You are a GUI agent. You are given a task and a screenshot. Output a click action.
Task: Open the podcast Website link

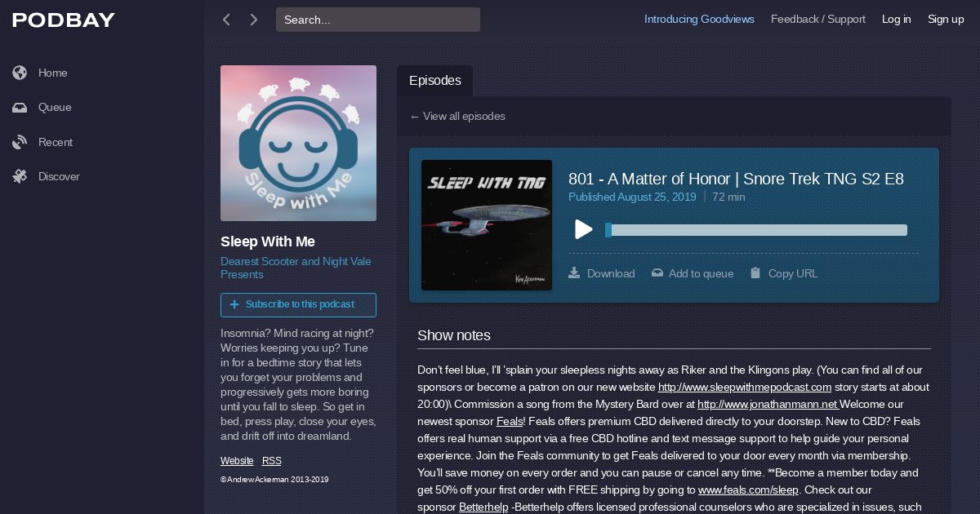click(x=237, y=461)
